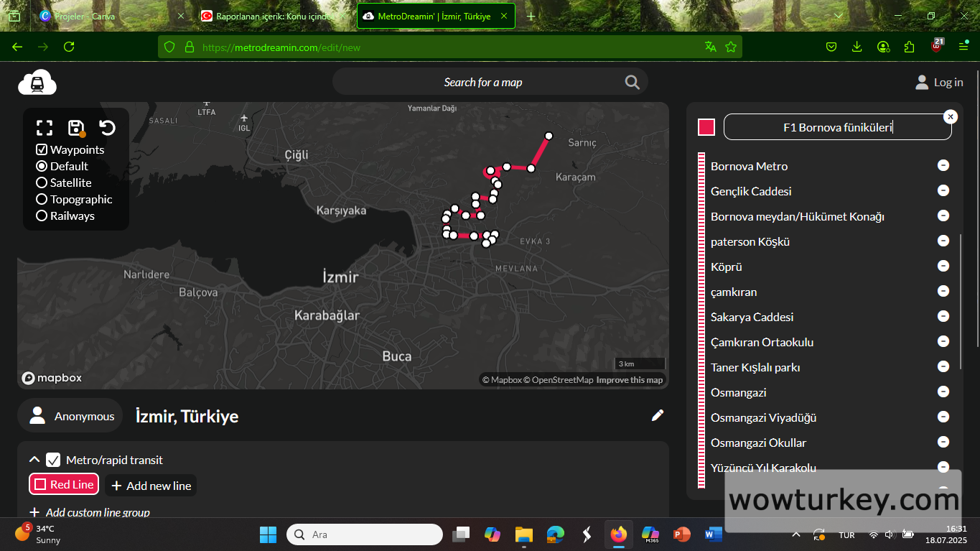This screenshot has height=551, width=980.
Task: Save the map with floppy disk icon
Action: tap(76, 128)
